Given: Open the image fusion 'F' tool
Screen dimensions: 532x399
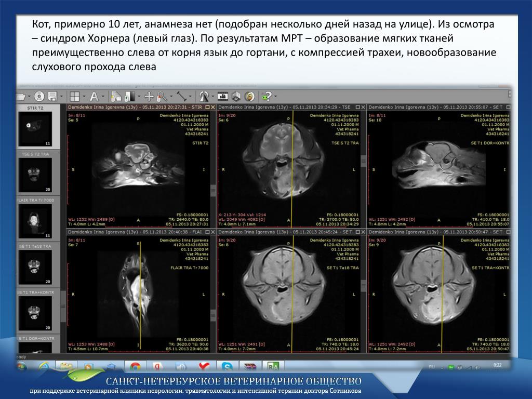Looking at the screenshot, I should coord(250,97).
